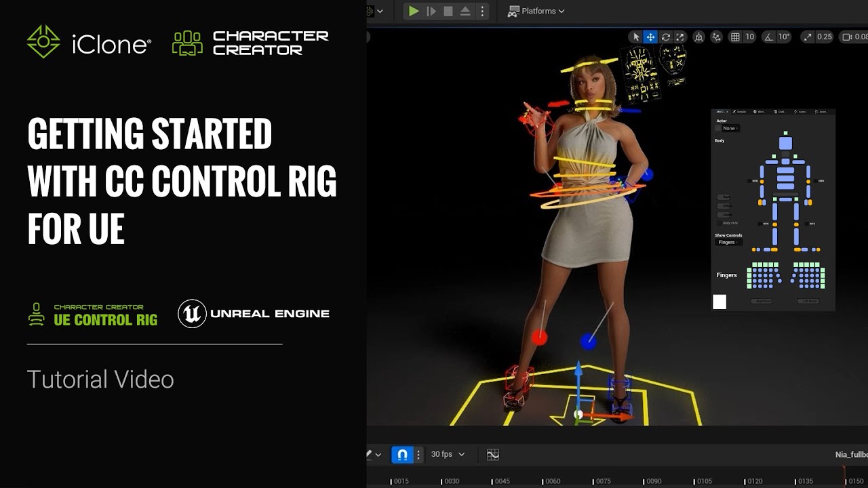Switch to the Outliner tab in picker panel
This screenshot has width=868, height=488.
[780, 112]
